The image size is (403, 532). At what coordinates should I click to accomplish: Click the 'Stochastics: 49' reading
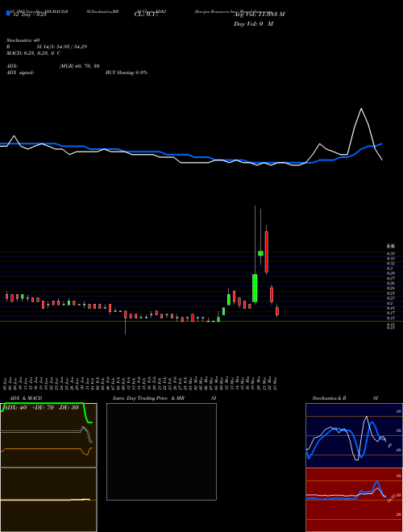[x=23, y=40]
